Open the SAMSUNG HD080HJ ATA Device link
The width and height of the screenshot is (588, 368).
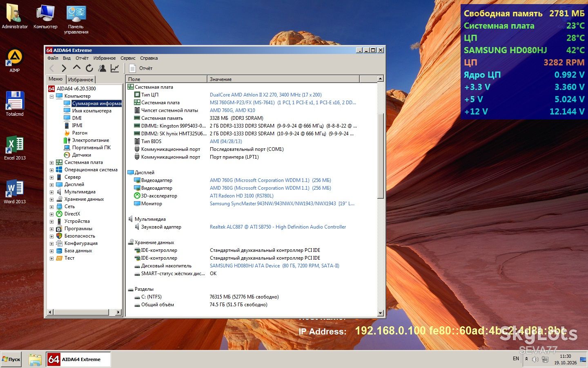[x=274, y=266]
